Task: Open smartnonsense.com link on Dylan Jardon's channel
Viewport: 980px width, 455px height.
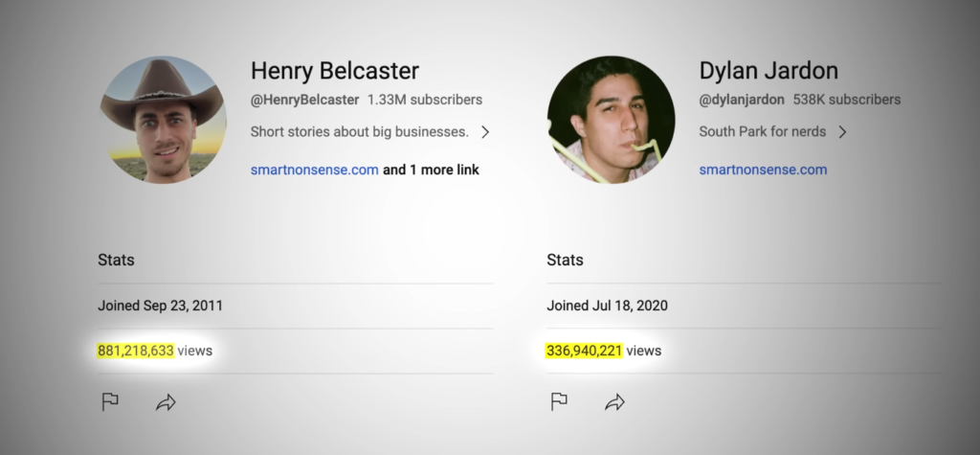Action: (763, 170)
